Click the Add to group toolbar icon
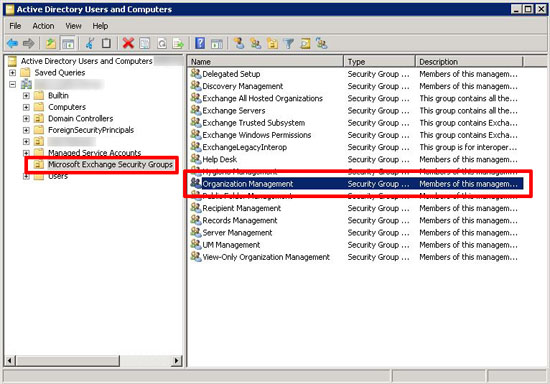 [322, 43]
